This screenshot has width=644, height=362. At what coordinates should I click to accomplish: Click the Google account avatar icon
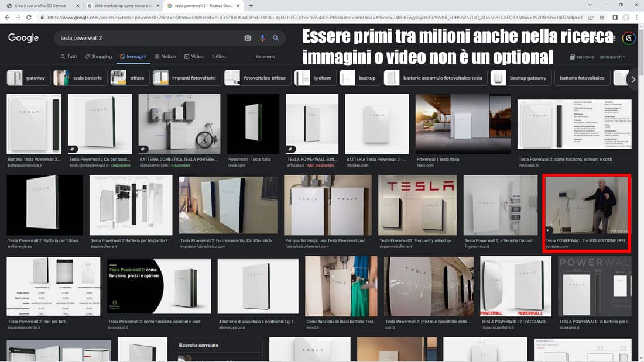point(628,38)
